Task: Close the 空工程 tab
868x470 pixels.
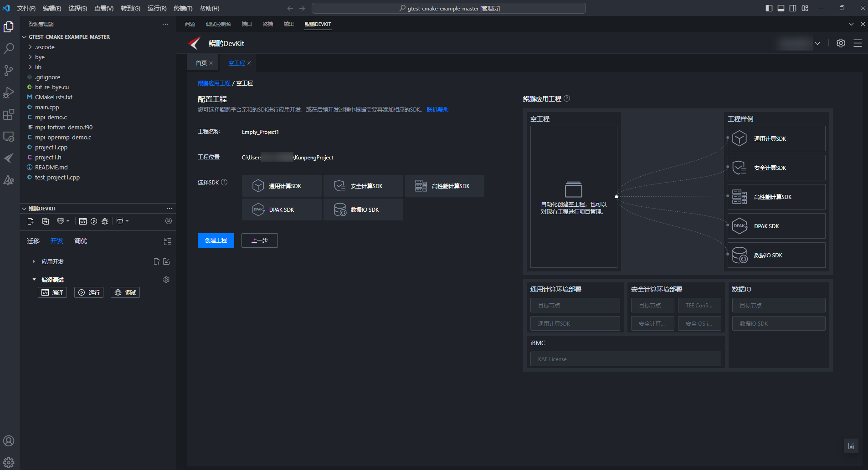Action: pos(249,63)
